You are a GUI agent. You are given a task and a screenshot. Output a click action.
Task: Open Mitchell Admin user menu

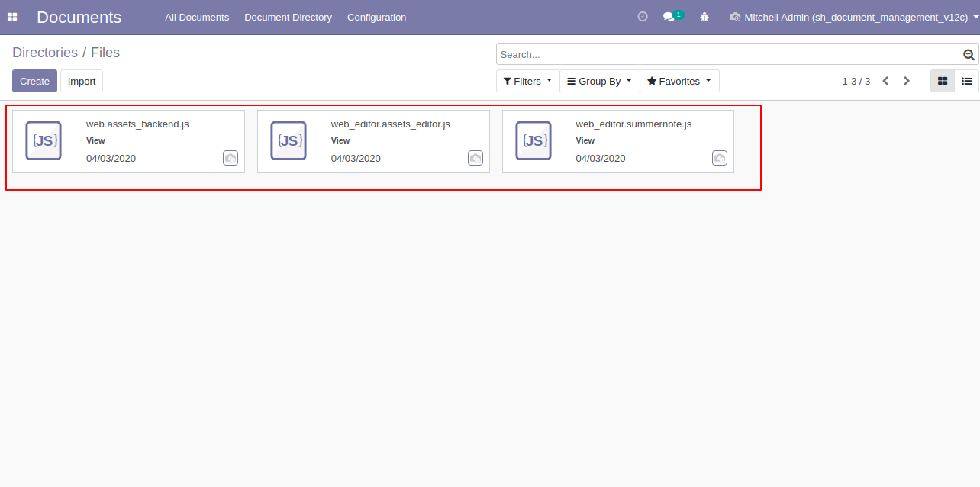[854, 17]
